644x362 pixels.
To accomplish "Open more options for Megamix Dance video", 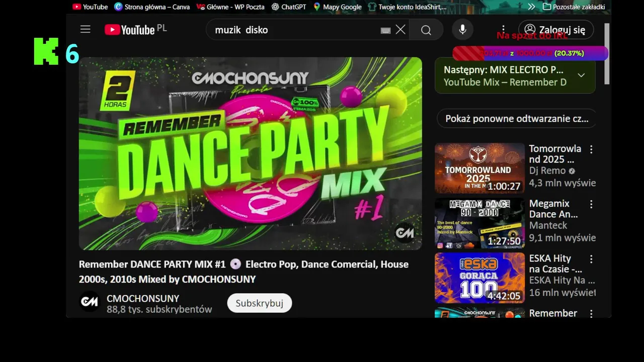I will coord(591,204).
